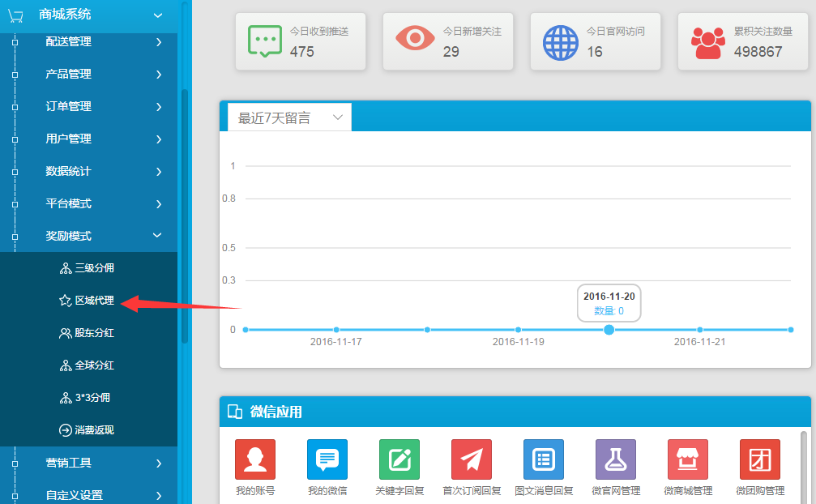Select 区域代理 in the sidebar
The image size is (816, 504).
(94, 301)
